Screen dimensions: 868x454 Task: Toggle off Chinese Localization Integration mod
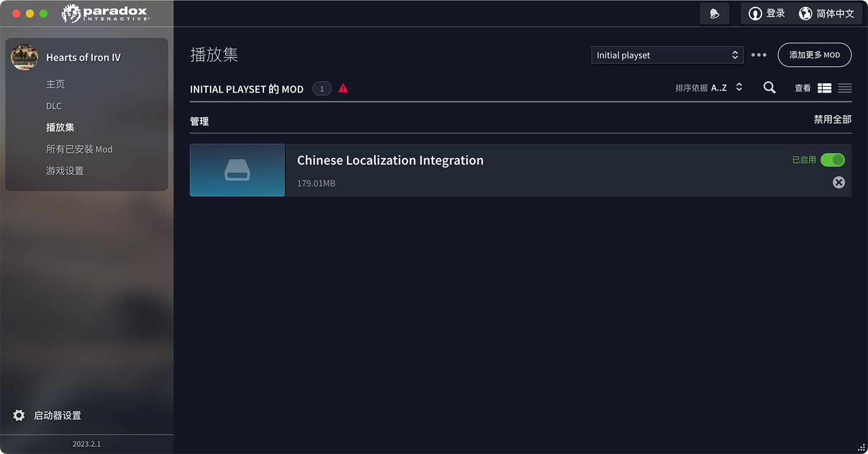833,160
